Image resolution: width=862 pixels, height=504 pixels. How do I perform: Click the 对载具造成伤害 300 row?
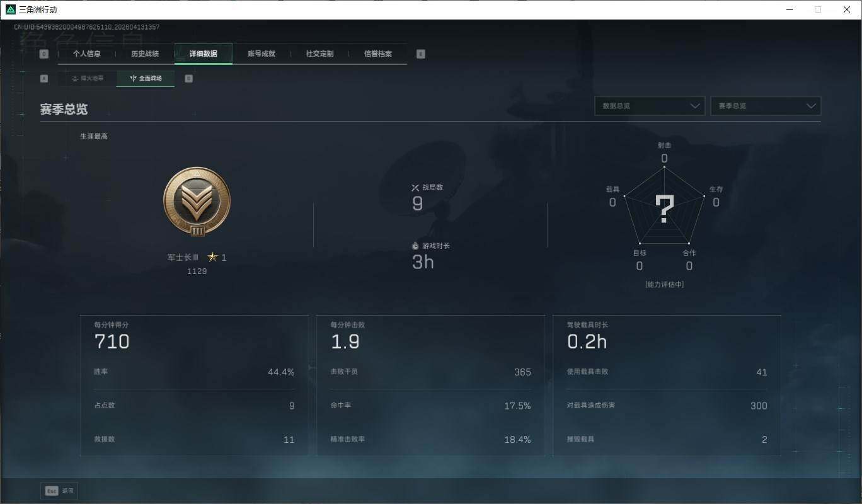(667, 406)
